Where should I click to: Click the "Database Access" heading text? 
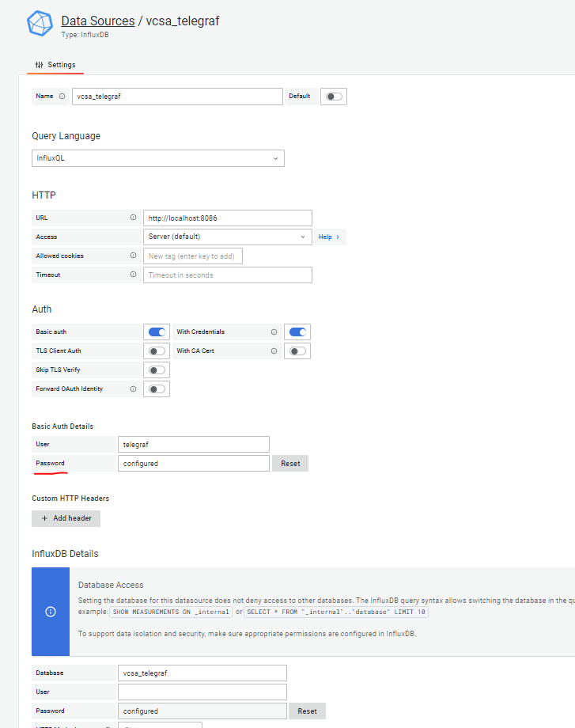tap(111, 585)
